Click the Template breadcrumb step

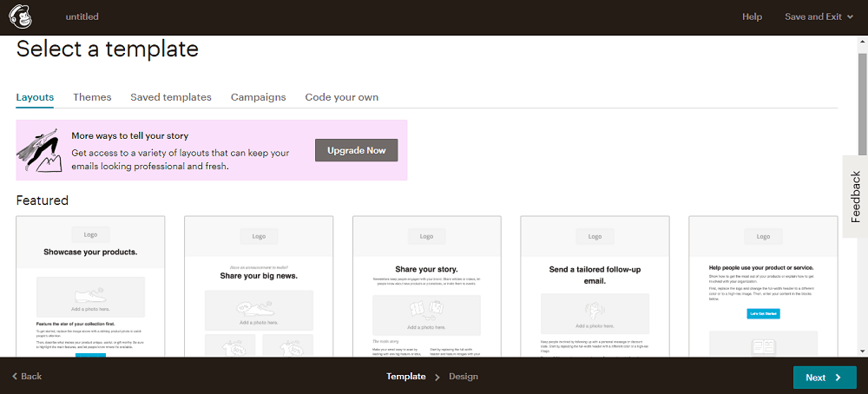coord(405,377)
